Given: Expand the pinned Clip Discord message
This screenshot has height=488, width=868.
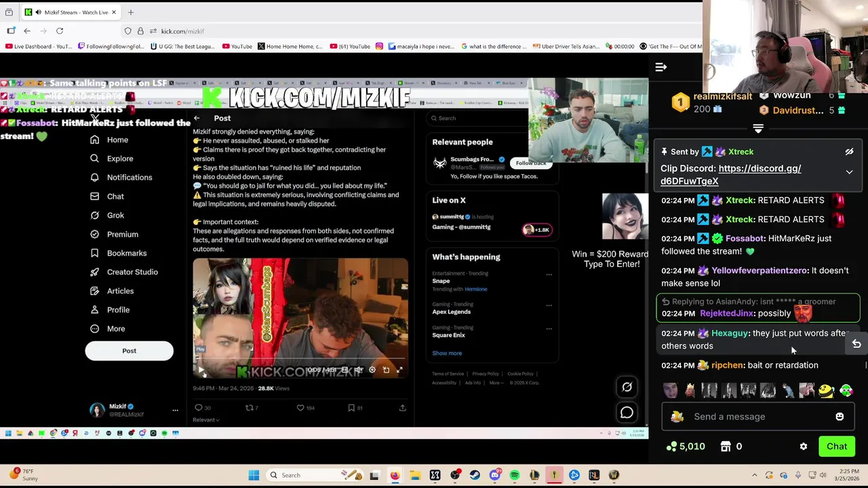Looking at the screenshot, I should click(849, 172).
